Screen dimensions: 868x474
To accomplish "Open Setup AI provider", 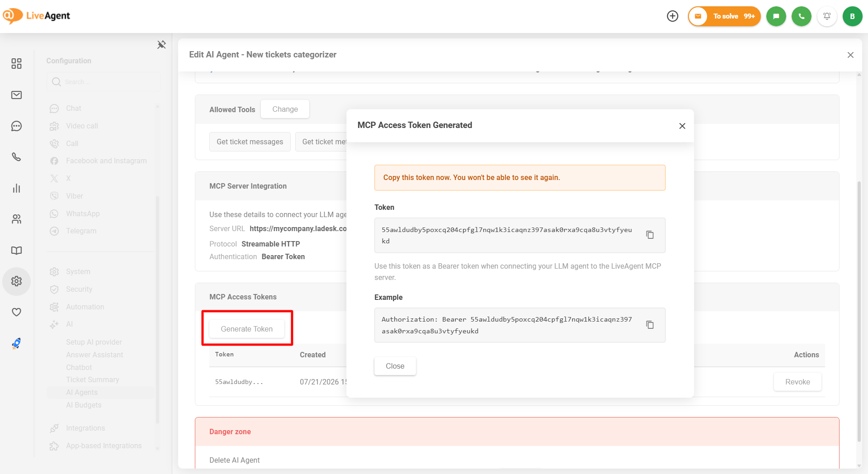I will pyautogui.click(x=94, y=342).
